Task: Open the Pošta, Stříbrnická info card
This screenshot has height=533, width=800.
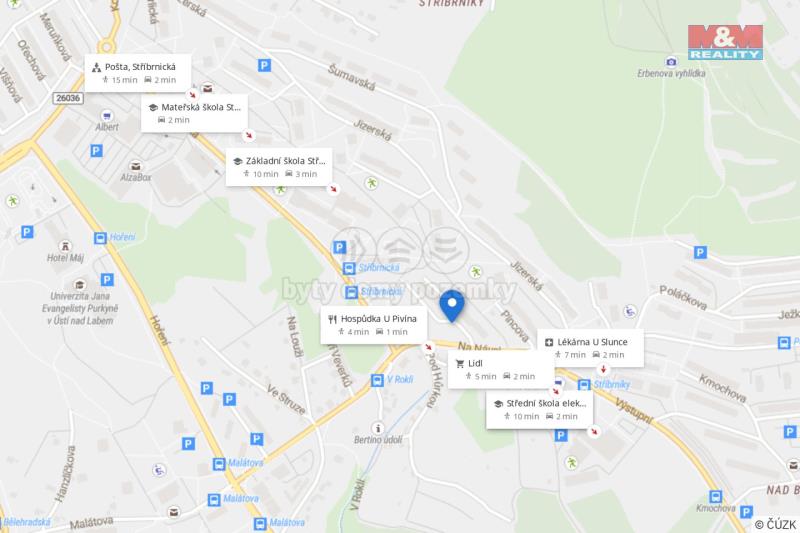Action: click(138, 73)
